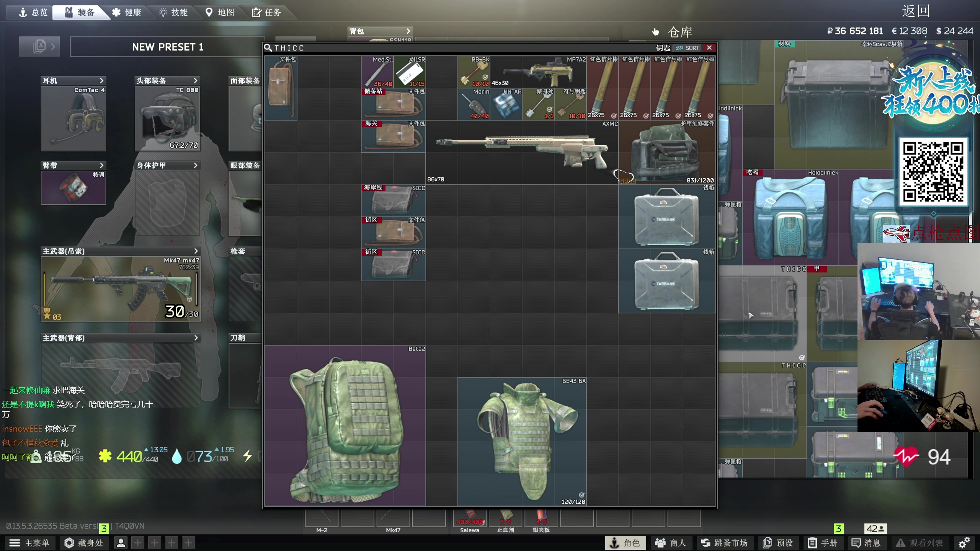Select the 止血剂 hemostatic quick-slot item
The width and height of the screenshot is (980, 551).
click(505, 519)
